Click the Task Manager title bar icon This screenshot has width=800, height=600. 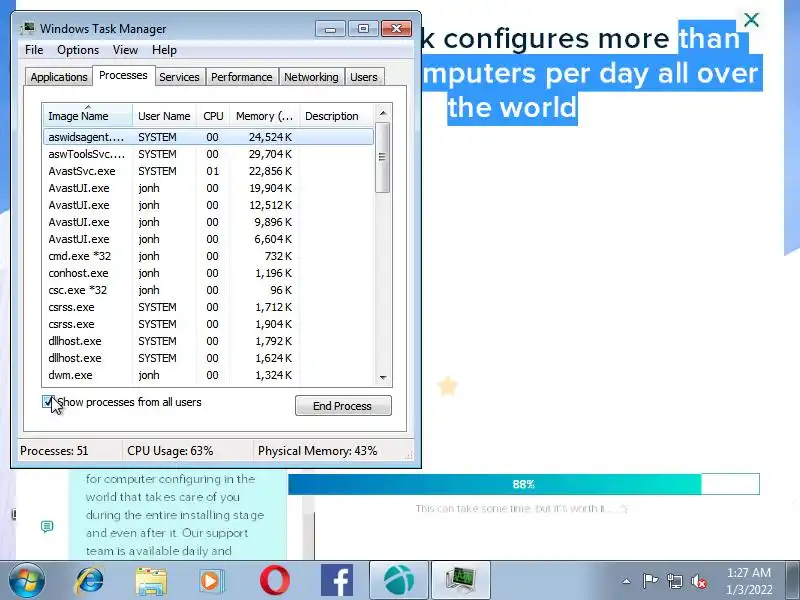tap(28, 29)
